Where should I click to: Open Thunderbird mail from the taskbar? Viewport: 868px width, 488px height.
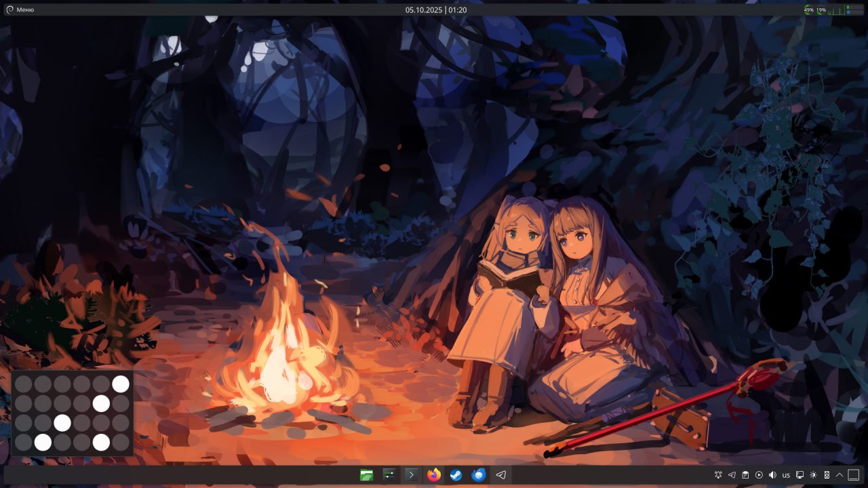tap(479, 475)
